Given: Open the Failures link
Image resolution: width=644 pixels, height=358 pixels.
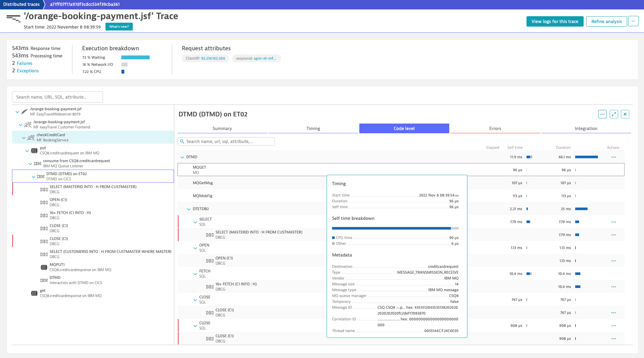Looking at the screenshot, I should pyautogui.click(x=24, y=63).
